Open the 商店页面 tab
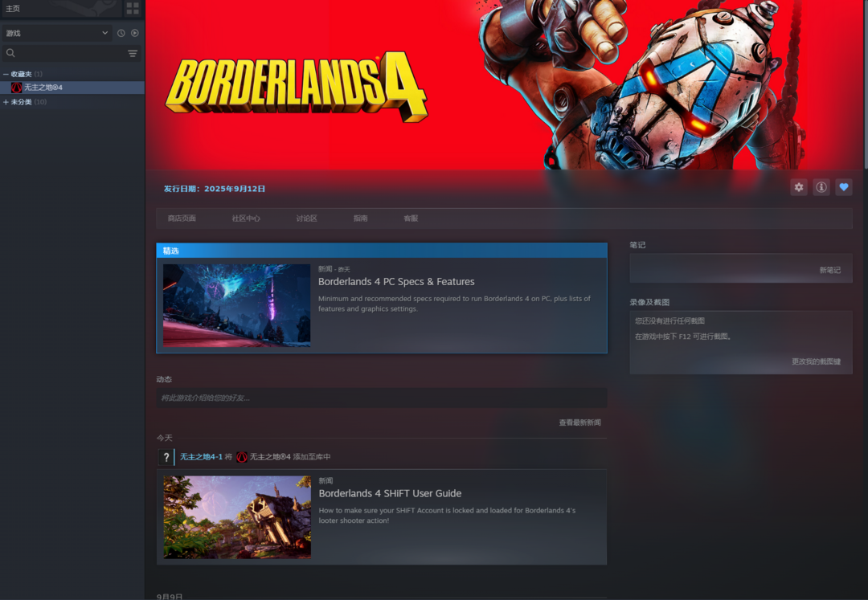Image resolution: width=868 pixels, height=600 pixels. click(x=182, y=218)
